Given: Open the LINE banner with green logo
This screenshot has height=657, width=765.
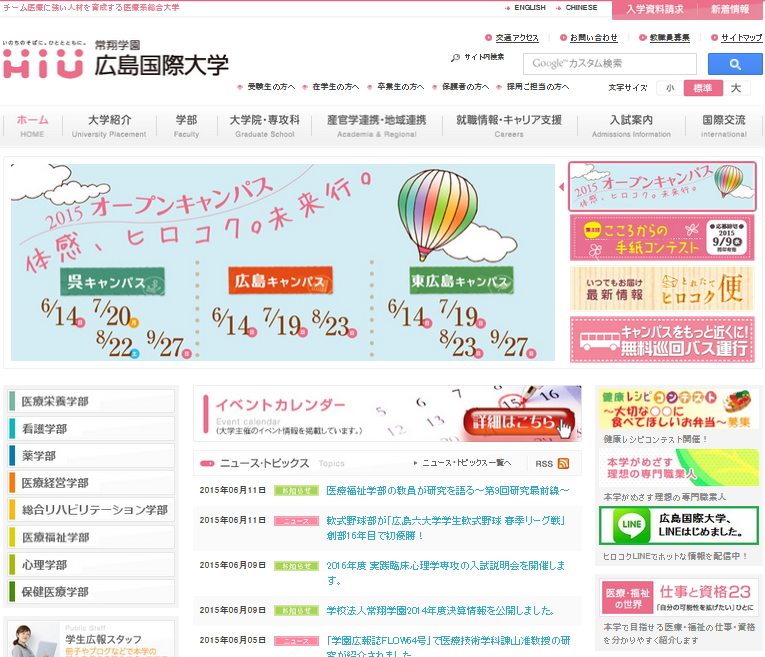Looking at the screenshot, I should (678, 525).
